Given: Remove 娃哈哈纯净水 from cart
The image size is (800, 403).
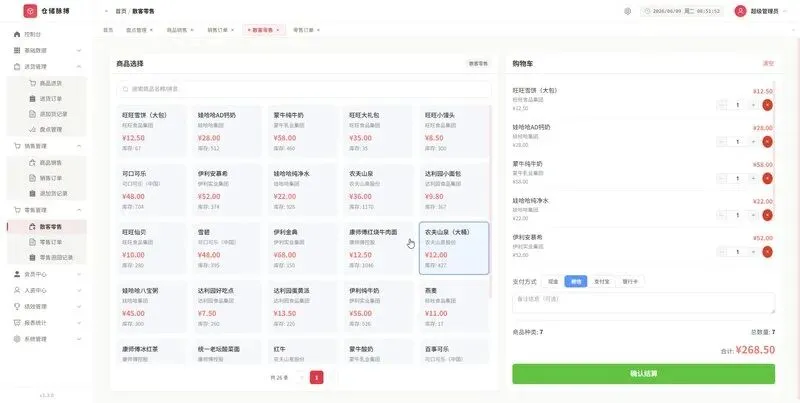Looking at the screenshot, I should coord(767,215).
